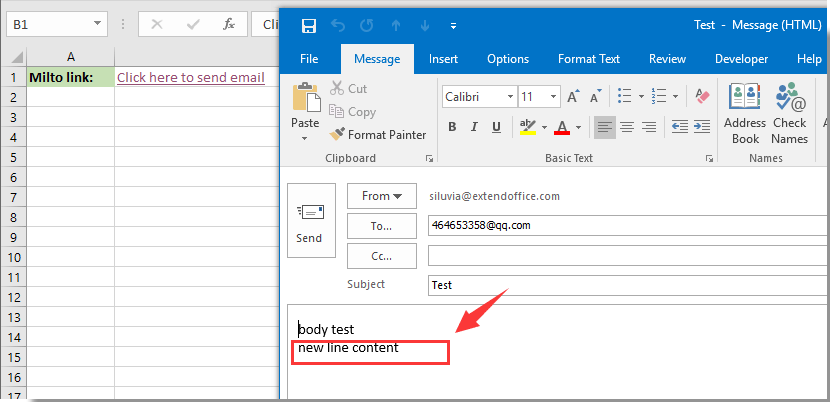
Task: Click Cut in Clipboard group
Action: click(x=349, y=88)
